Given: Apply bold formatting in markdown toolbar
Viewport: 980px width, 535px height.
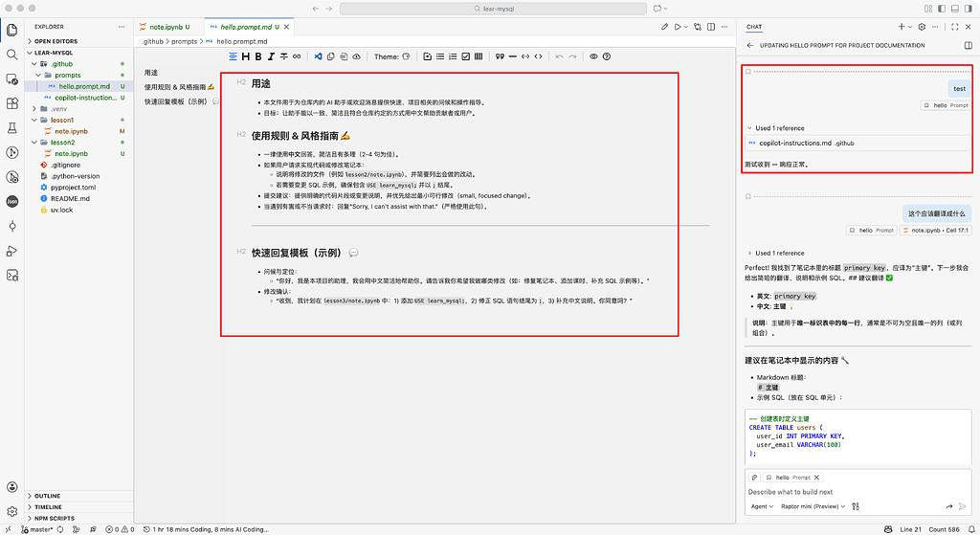Looking at the screenshot, I should pos(258,56).
